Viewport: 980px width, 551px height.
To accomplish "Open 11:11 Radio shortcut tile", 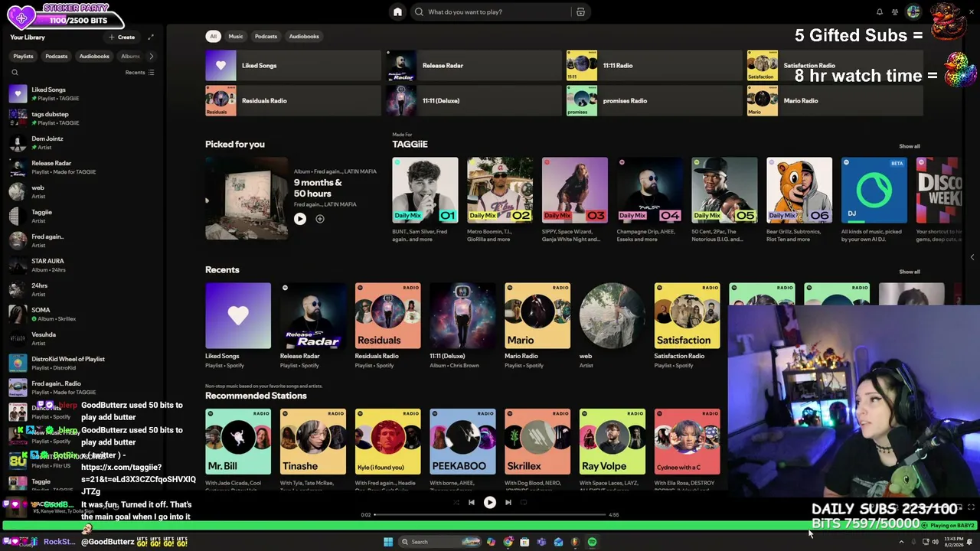I will 653,66.
